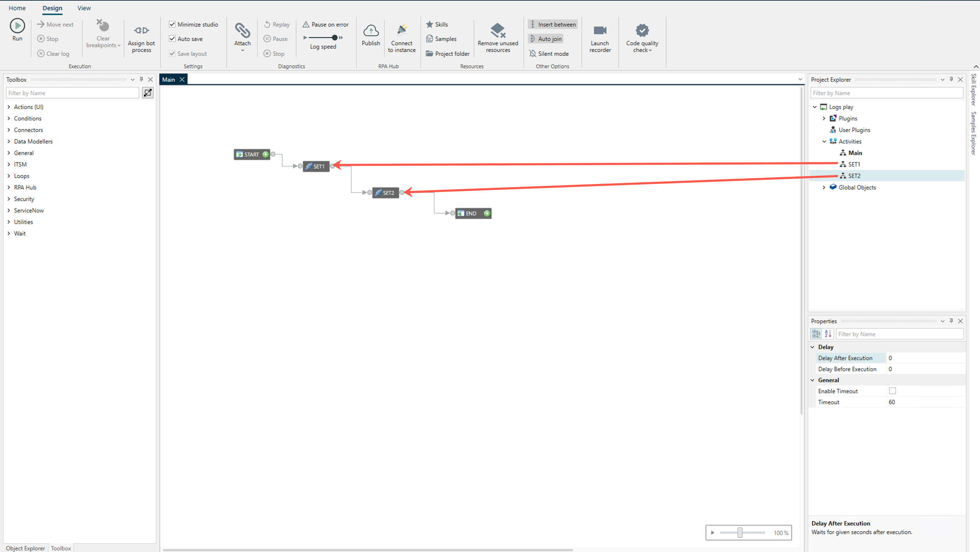Run Code quality check
Screen dimensions: 980x552
pyautogui.click(x=642, y=38)
